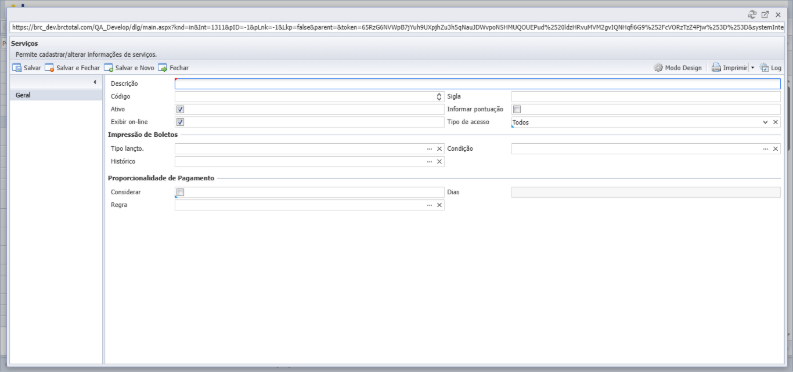793x372 pixels.
Task: Collapse the left navigation panel arrow
Action: click(x=95, y=82)
